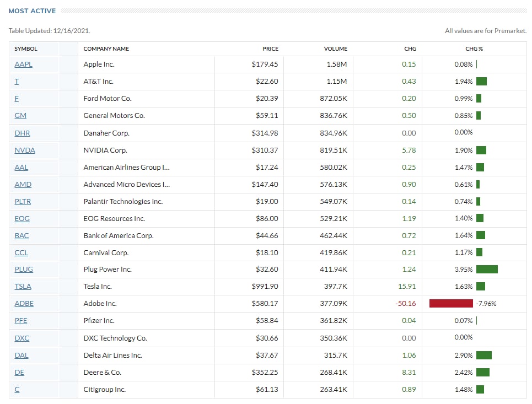
Task: Open the DAL ticker link
Action: (x=22, y=355)
